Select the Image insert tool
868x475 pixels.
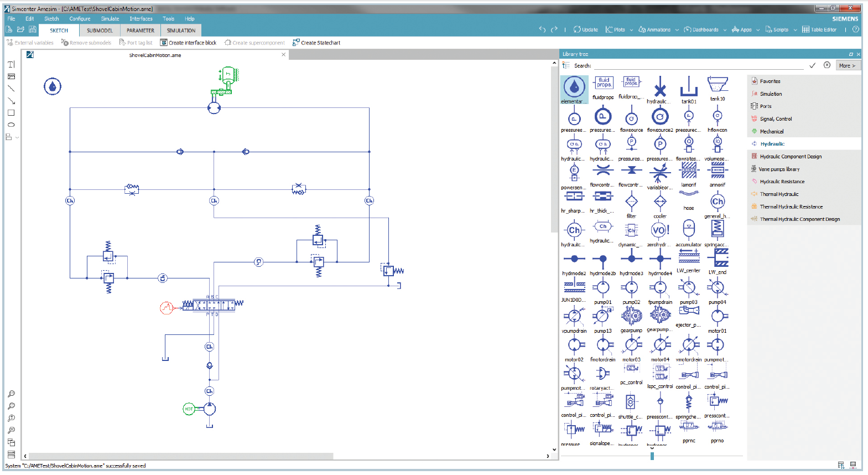click(x=11, y=76)
